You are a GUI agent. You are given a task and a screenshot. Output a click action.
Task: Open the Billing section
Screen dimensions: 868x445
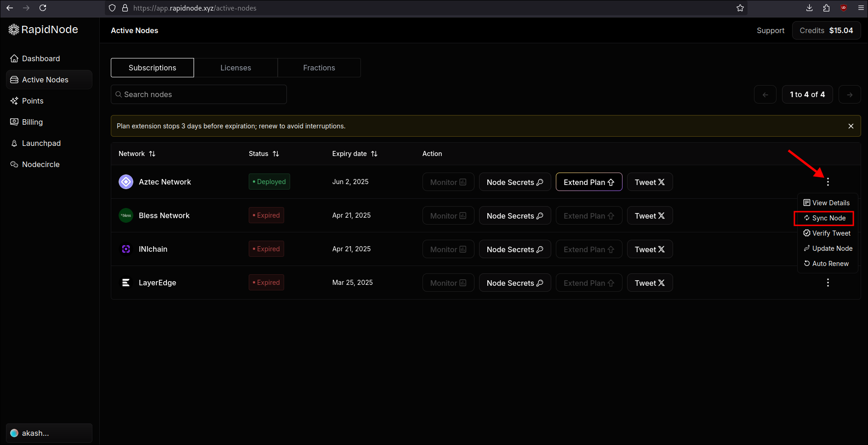(x=49, y=122)
